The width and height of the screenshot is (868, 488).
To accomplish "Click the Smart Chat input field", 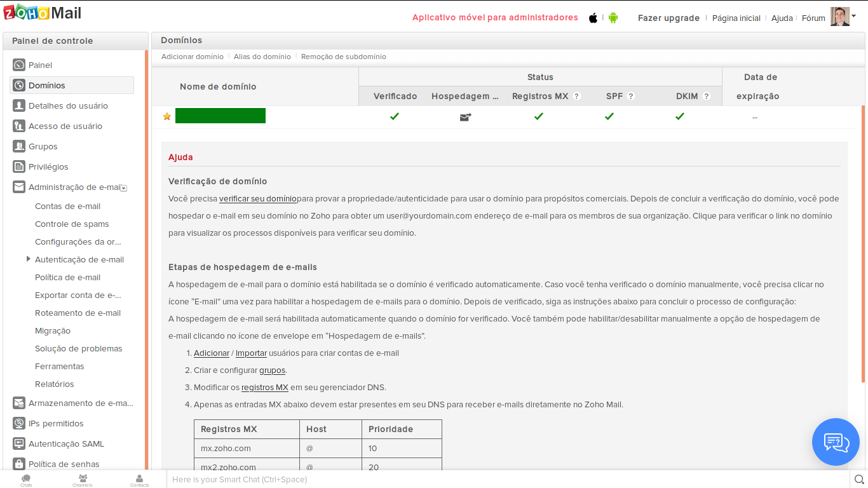I will [508, 479].
